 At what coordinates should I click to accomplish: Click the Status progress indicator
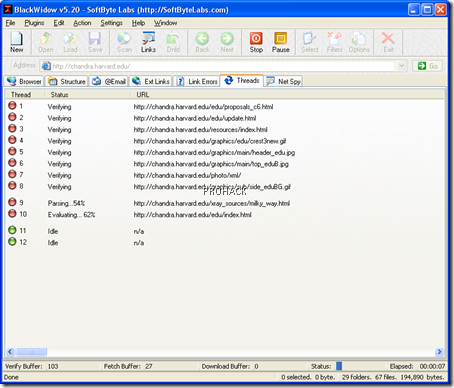(x=339, y=366)
